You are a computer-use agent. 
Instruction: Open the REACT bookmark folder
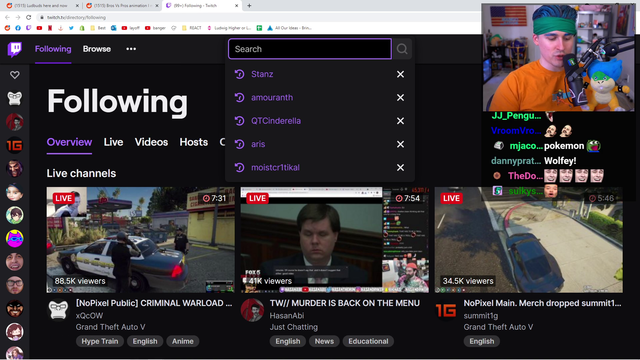tap(191, 28)
